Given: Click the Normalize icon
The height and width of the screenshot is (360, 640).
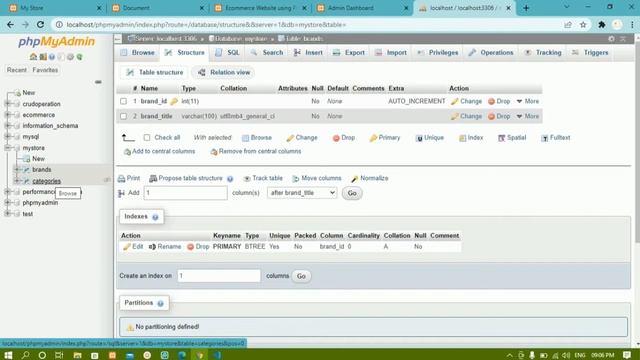Looking at the screenshot, I should [x=354, y=178].
